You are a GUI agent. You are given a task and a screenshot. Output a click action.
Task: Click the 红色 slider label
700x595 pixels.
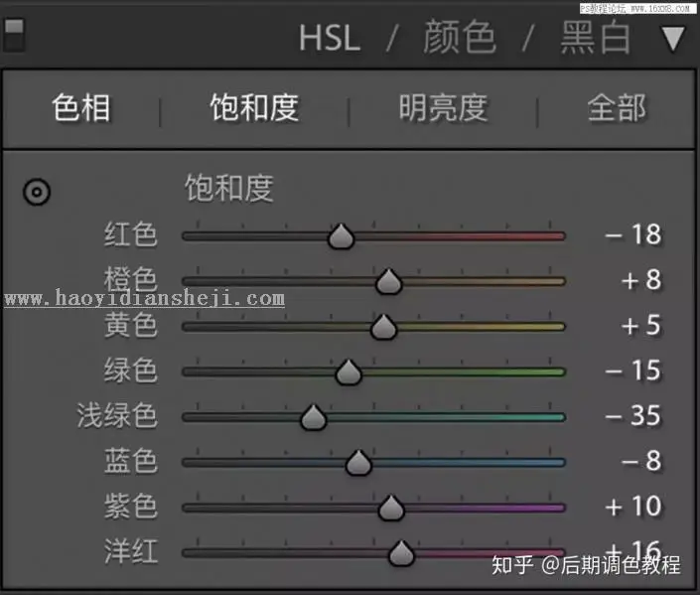pos(131,234)
